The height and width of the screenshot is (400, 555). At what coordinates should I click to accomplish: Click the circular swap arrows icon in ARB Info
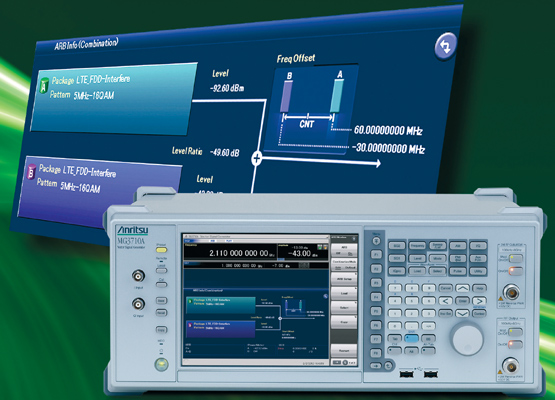(x=446, y=46)
